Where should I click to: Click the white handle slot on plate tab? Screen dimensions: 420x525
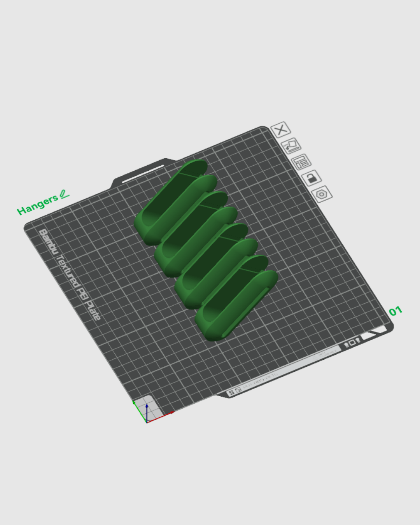(x=143, y=173)
